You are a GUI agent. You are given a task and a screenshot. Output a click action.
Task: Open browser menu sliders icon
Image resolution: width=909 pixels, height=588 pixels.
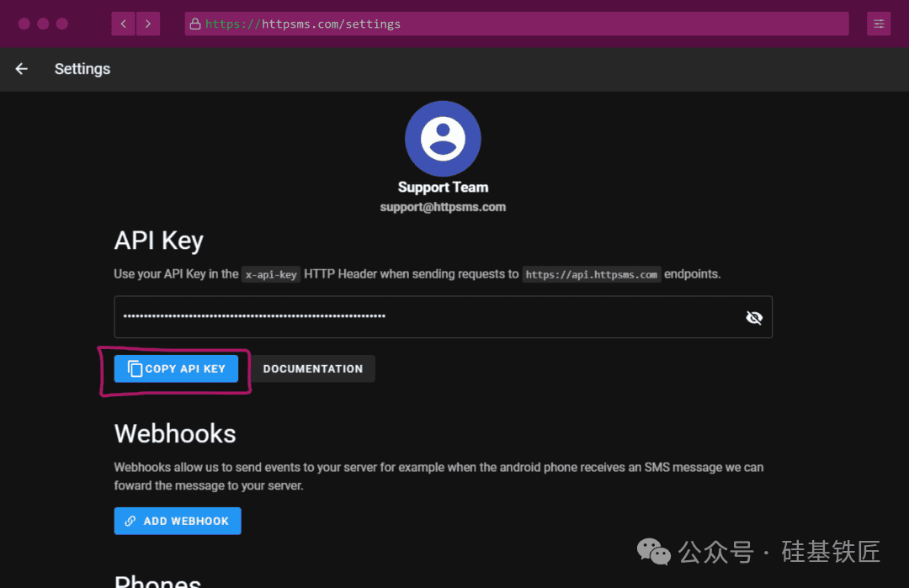click(x=879, y=24)
